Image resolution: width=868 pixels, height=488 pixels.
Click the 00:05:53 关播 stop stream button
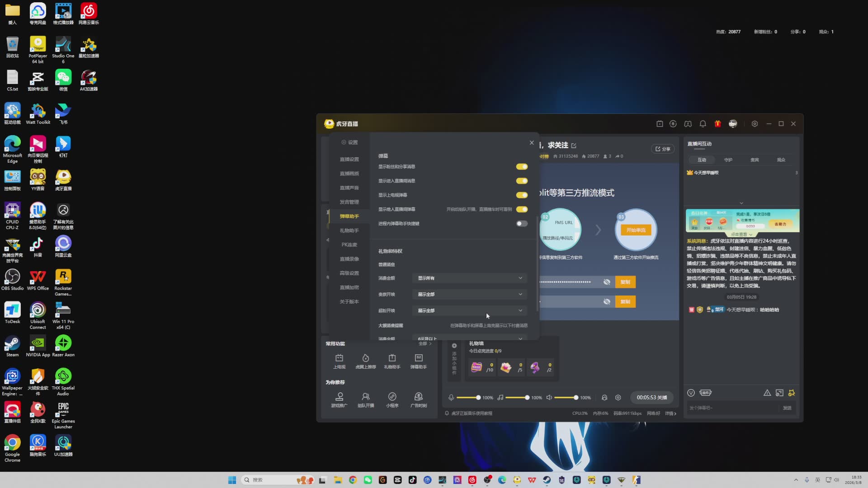pos(651,398)
